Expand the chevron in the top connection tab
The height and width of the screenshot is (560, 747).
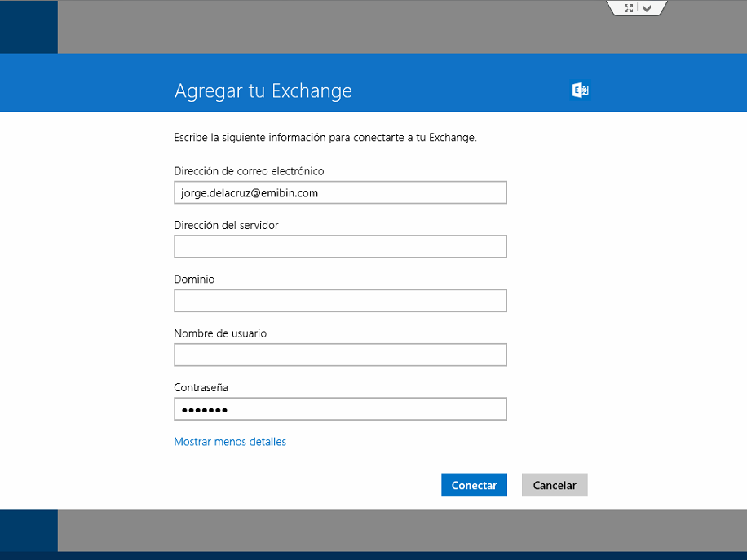(647, 8)
